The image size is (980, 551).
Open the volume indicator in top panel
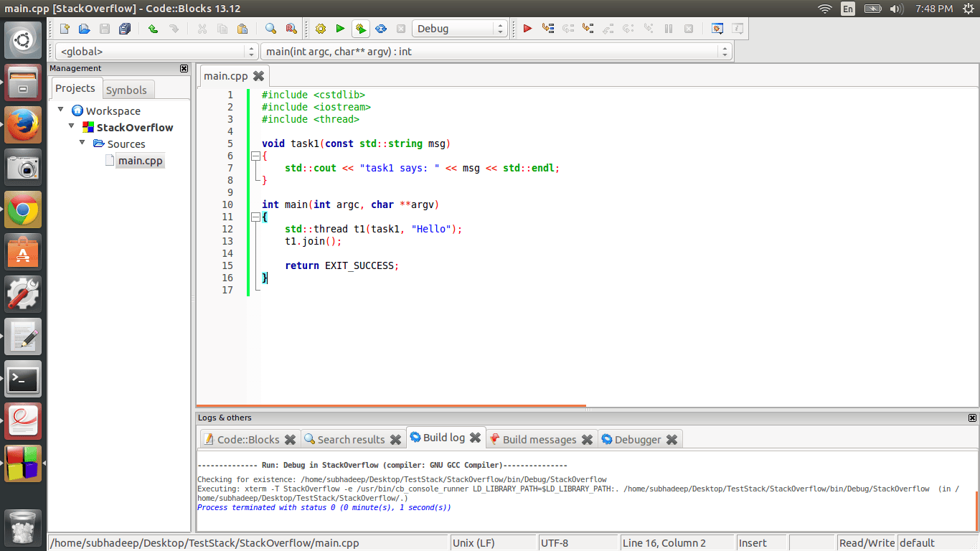(896, 9)
